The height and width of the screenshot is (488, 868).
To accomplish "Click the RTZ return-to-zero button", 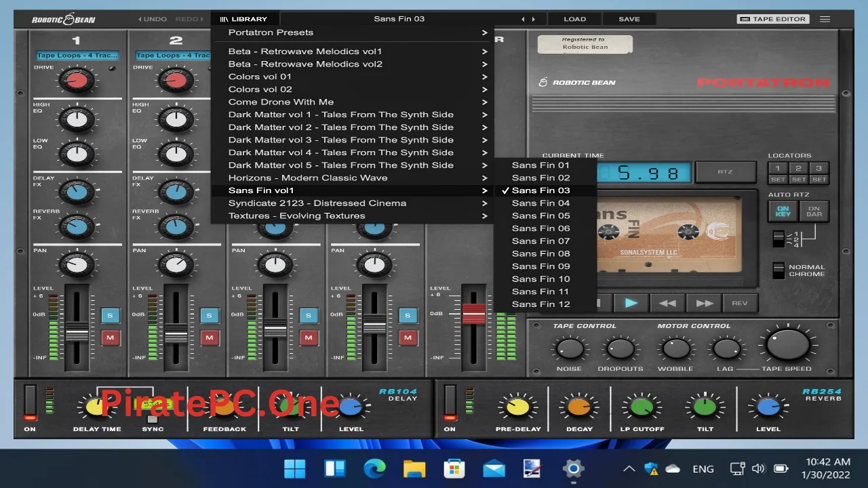I will click(725, 172).
